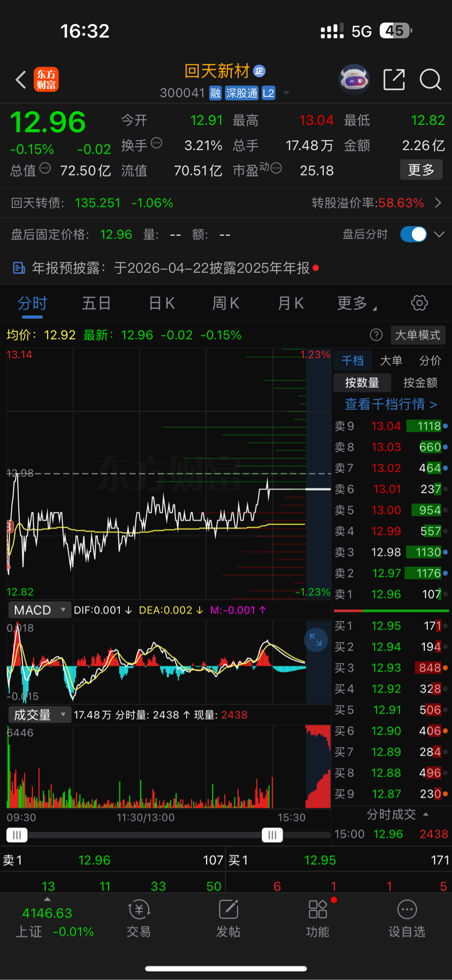The height and width of the screenshot is (980, 452).
Task: Tap the info icon beside 总值
Action: tap(45, 169)
